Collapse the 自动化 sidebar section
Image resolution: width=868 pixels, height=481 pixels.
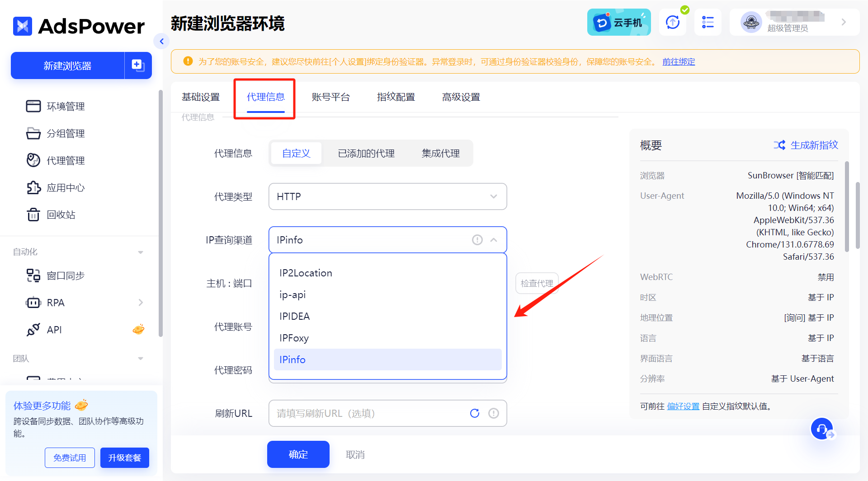pos(140,252)
